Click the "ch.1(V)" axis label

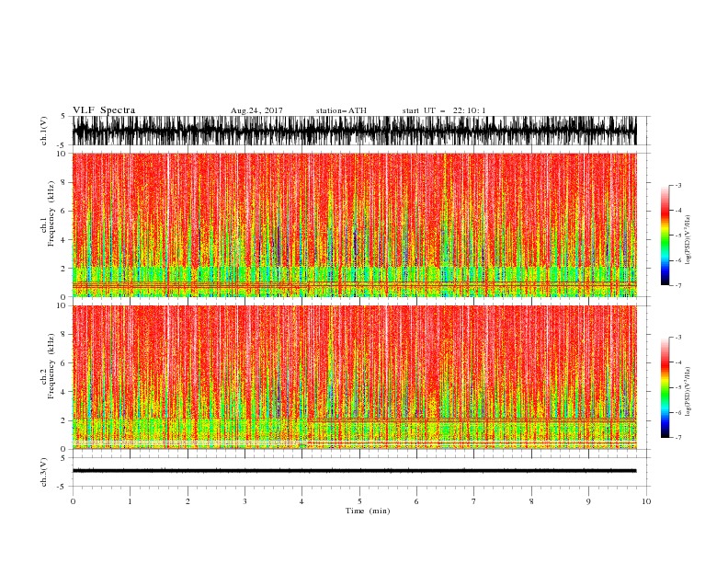coord(44,131)
